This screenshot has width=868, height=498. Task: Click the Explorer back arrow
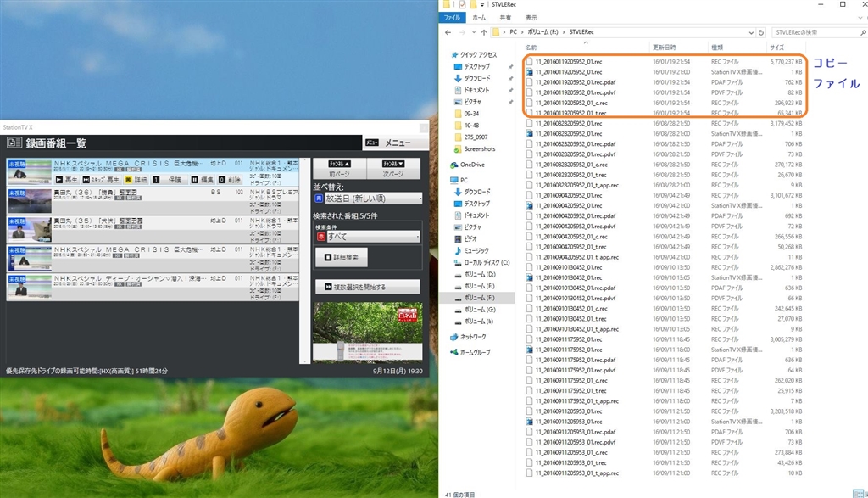coord(448,32)
